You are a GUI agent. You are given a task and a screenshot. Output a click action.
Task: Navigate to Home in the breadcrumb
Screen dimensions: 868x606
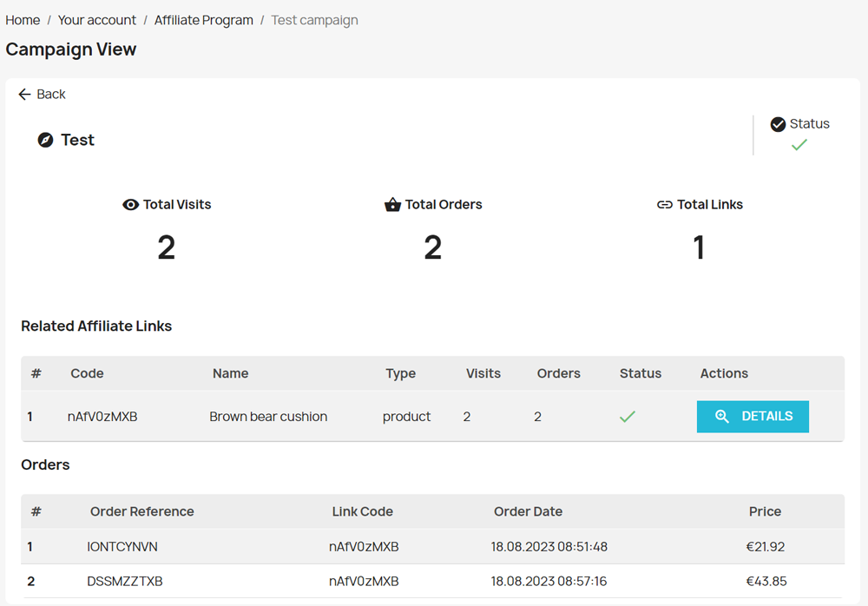point(23,19)
